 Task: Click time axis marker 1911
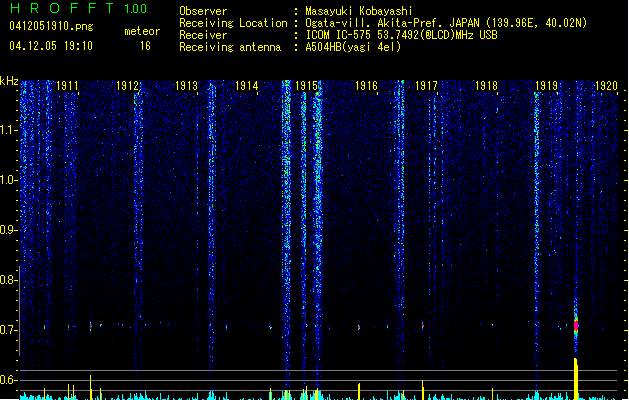click(67, 85)
